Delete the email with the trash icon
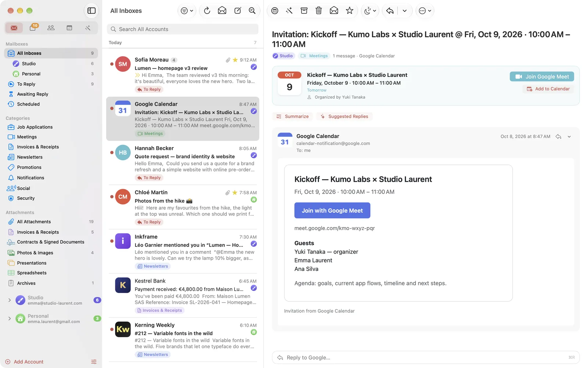This screenshot has width=588, height=368. [319, 11]
